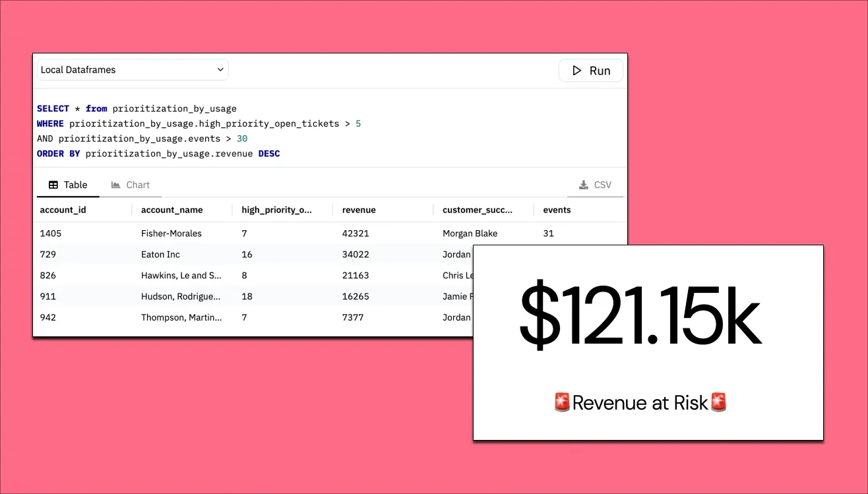
Task: Click the table grid icon
Action: coord(53,185)
